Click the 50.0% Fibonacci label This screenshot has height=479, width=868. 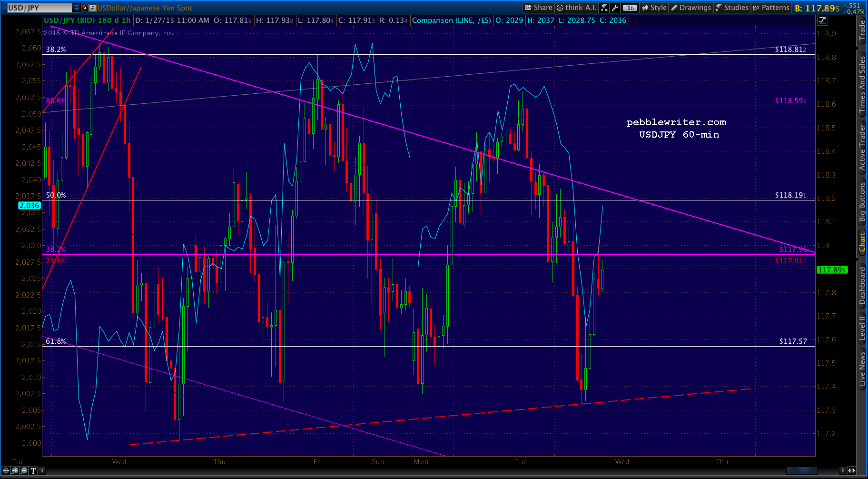(x=56, y=195)
